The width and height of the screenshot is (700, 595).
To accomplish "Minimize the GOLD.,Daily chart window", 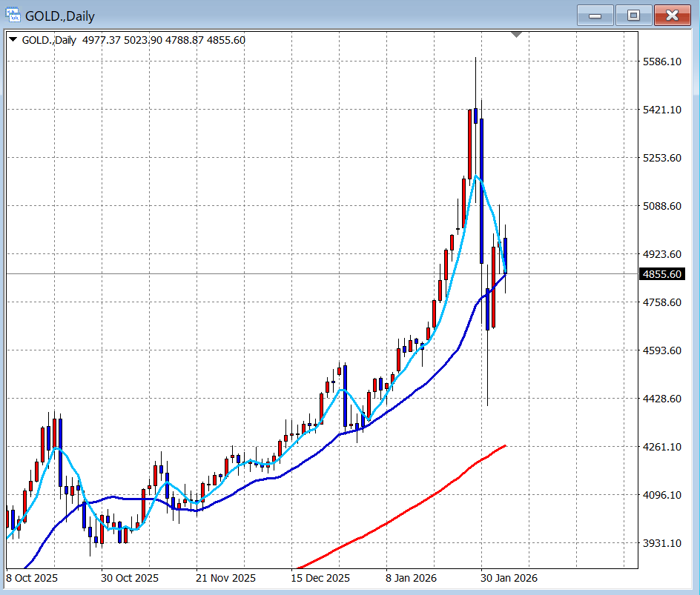I will point(595,15).
